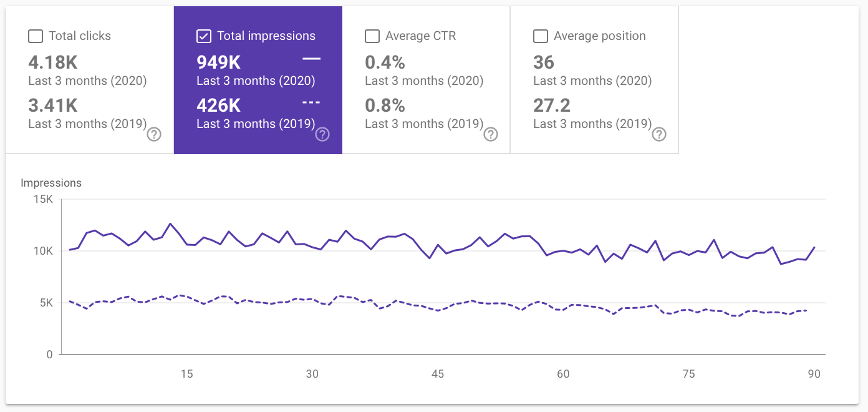This screenshot has height=412, width=868.
Task: Click help icon on Average position card
Action: [659, 134]
